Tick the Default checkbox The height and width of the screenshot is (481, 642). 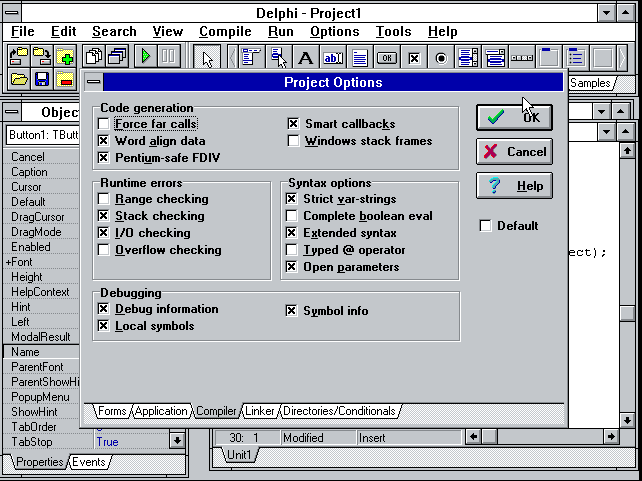tap(486, 226)
